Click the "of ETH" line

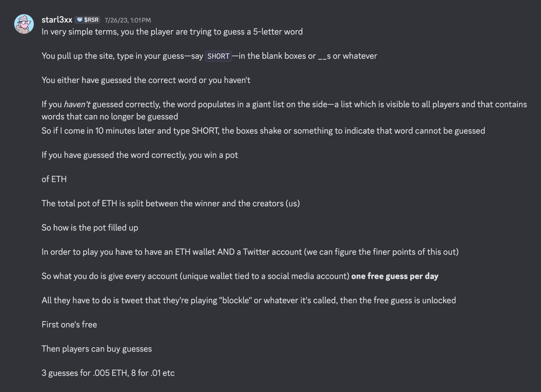coord(54,179)
